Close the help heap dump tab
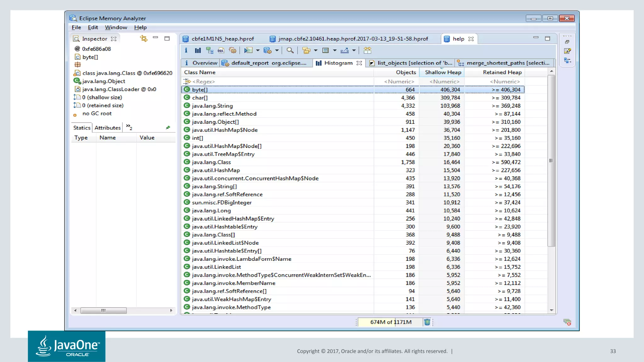This screenshot has height=362, width=644. coord(471,39)
